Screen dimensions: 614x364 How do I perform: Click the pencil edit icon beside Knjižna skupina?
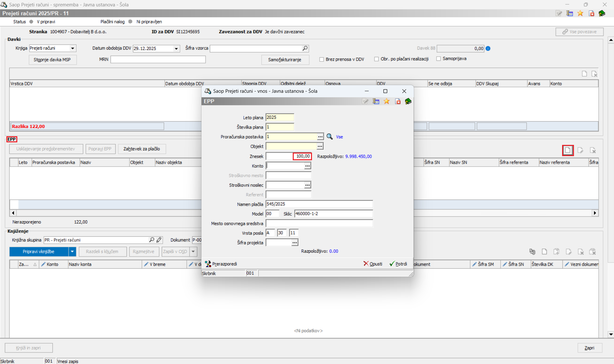click(159, 240)
